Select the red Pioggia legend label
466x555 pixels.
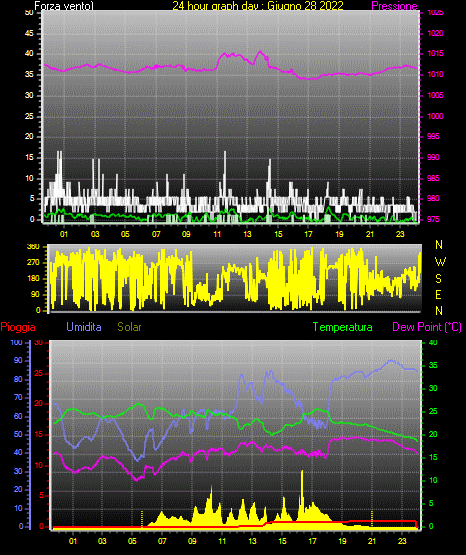(x=18, y=327)
